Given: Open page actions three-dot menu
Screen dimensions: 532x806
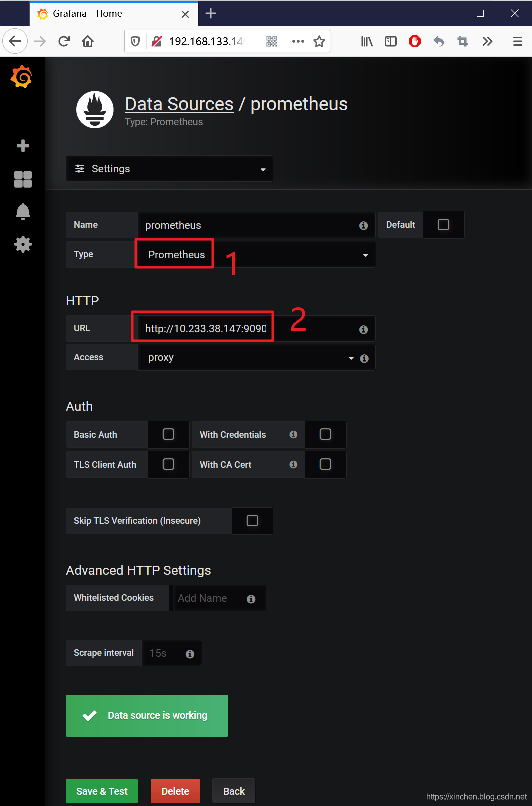Looking at the screenshot, I should pos(298,41).
